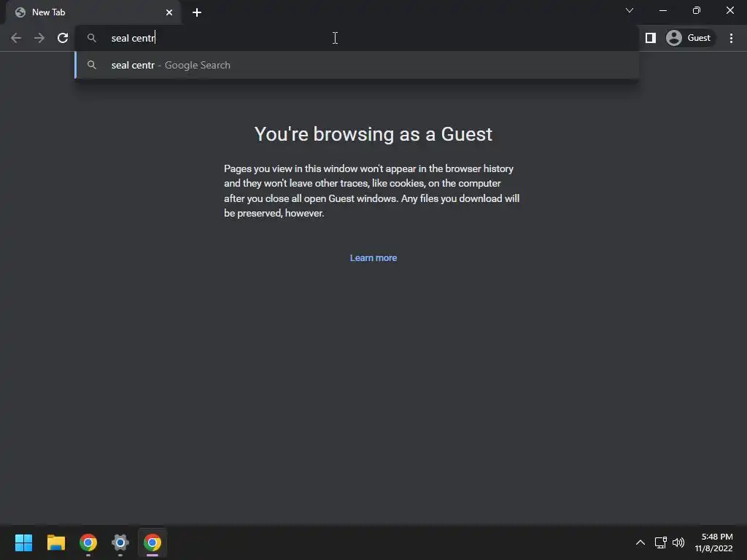This screenshot has height=560, width=747.
Task: Restore down the Chrome window
Action: coord(697,10)
